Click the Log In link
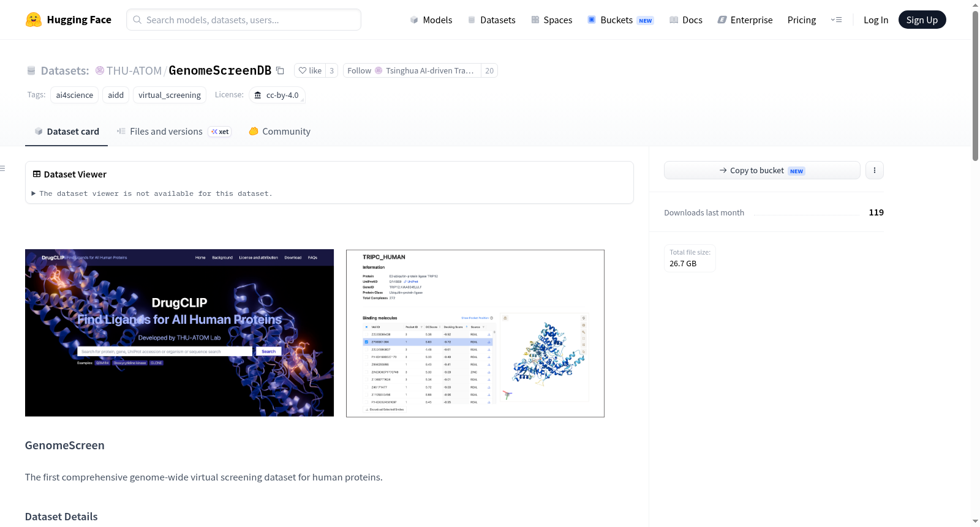The height and width of the screenshot is (527, 980). point(876,20)
